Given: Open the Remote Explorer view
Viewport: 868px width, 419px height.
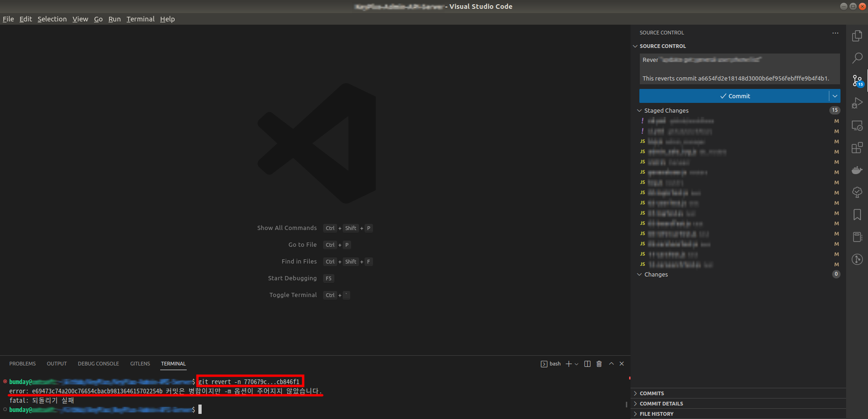Looking at the screenshot, I should coord(857,126).
